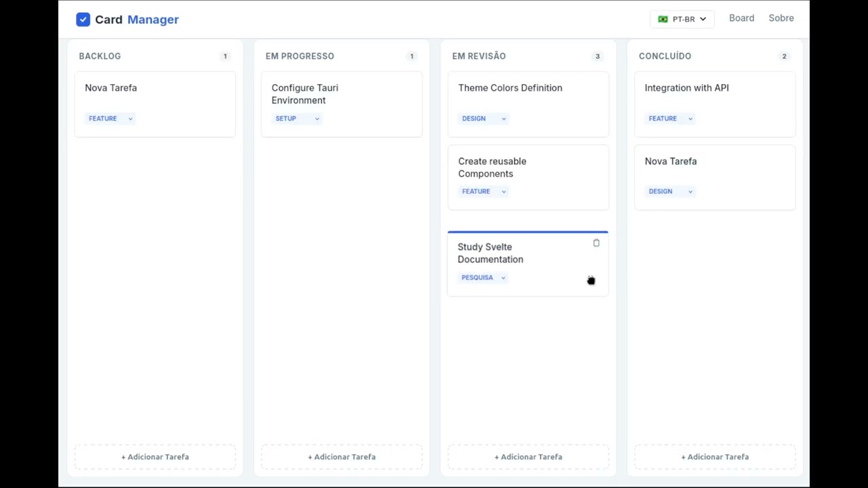Expand the SETUP tag dropdown on Configure Tauri
This screenshot has width=868, height=488.
coord(297,119)
